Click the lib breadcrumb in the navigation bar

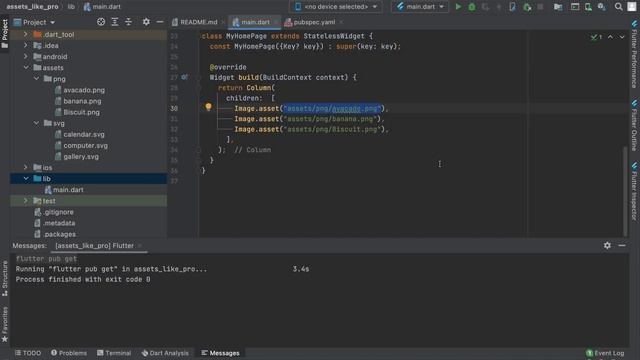click(x=71, y=7)
